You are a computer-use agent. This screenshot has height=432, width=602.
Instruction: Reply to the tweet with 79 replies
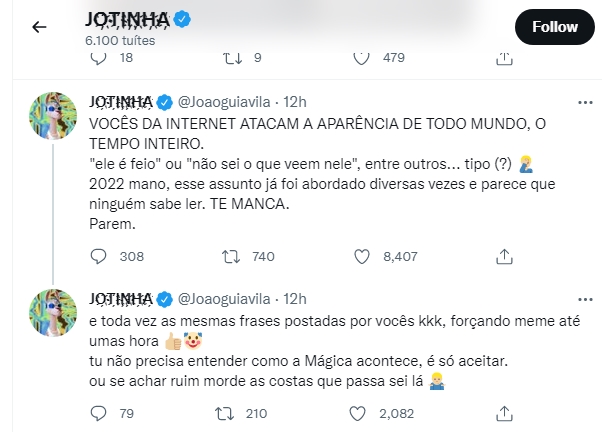(98, 412)
